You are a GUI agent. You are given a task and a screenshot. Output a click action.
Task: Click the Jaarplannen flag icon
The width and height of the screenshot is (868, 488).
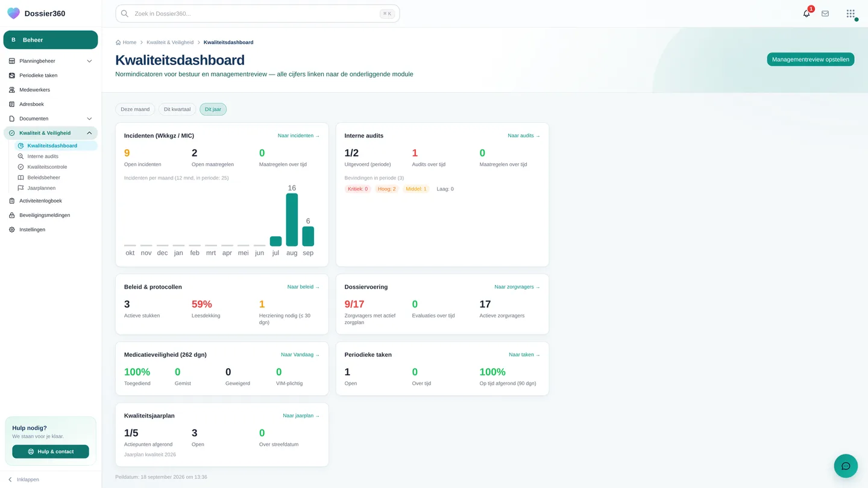[20, 188]
